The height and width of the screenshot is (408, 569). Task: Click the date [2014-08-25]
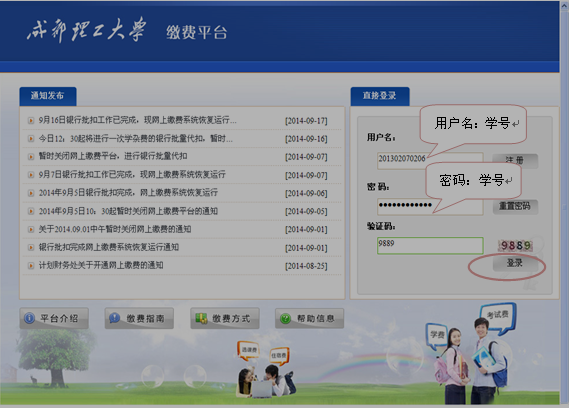306,266
